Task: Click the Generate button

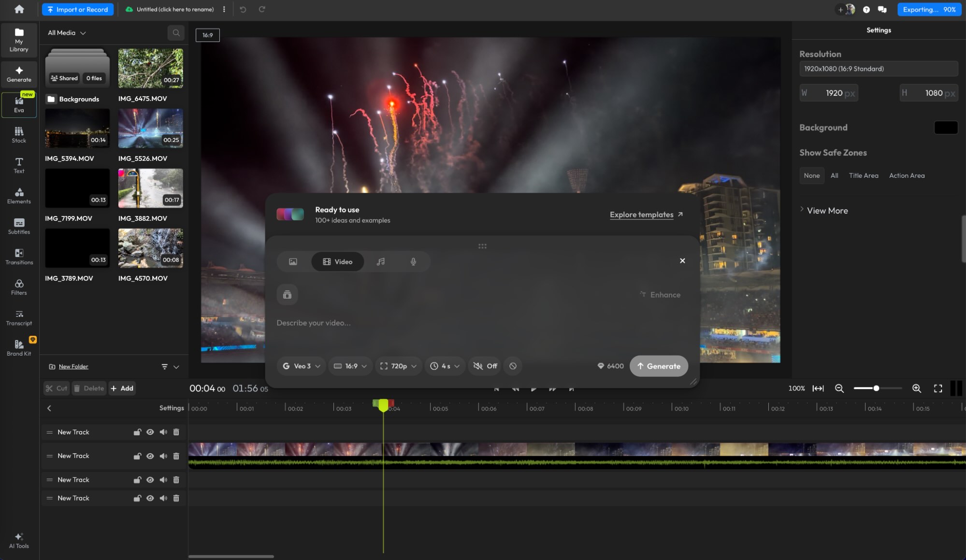Action: (x=658, y=366)
